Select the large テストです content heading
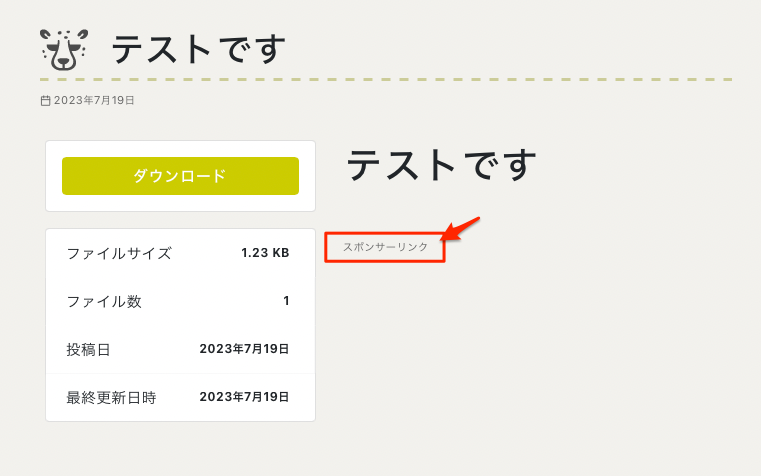 [x=442, y=165]
